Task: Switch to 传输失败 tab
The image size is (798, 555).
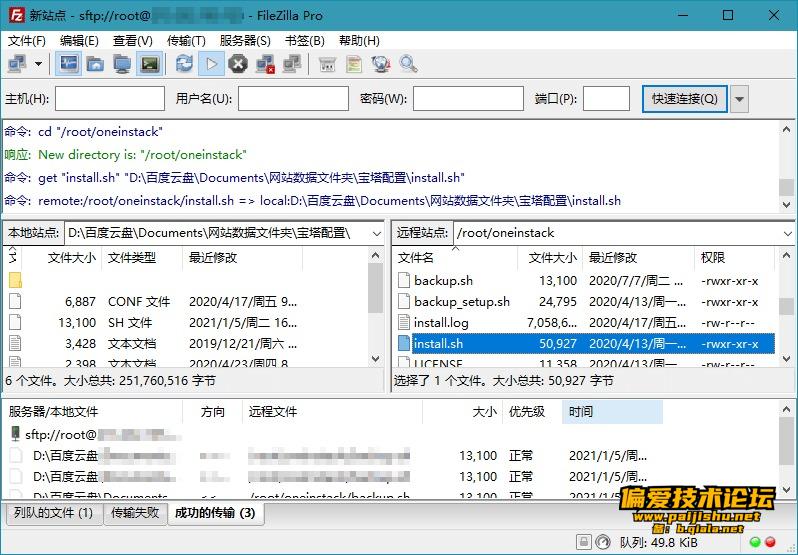Action: click(x=135, y=513)
